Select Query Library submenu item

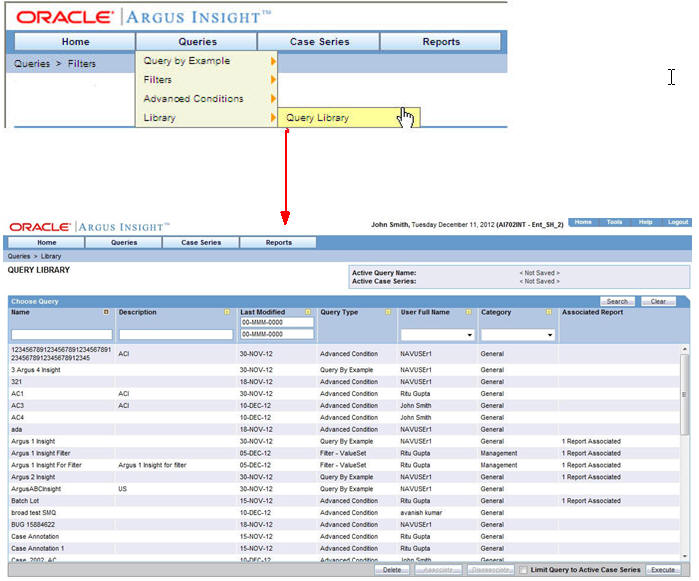click(349, 118)
